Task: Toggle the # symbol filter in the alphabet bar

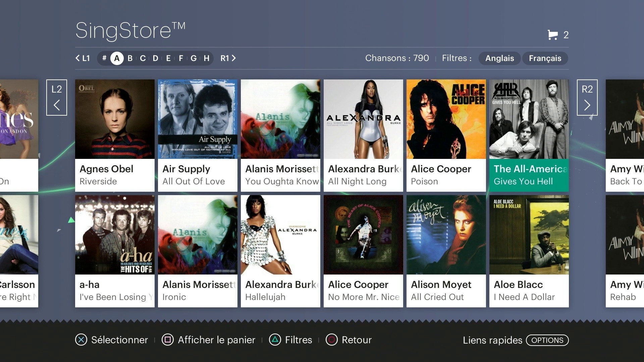Action: 104,58
